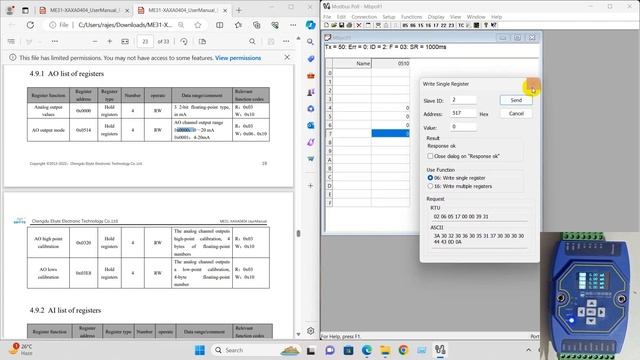640x360 pixels.
Task: Click function 15 toolbar button
Action: (x=420, y=25)
